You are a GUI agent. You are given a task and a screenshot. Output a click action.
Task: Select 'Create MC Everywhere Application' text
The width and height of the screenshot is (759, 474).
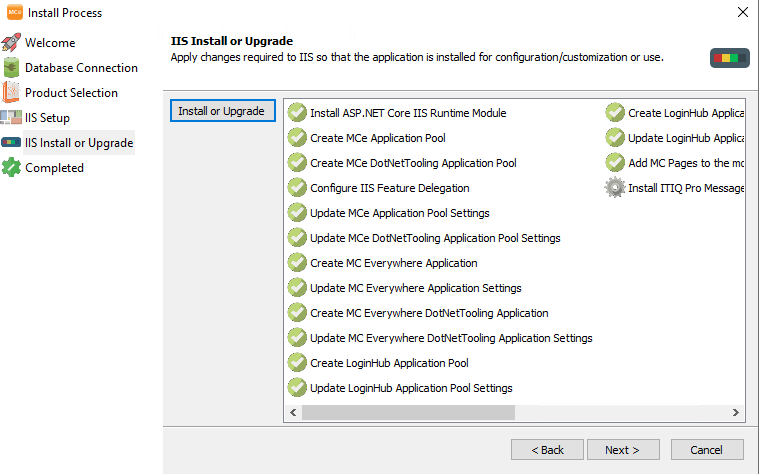pyautogui.click(x=394, y=263)
